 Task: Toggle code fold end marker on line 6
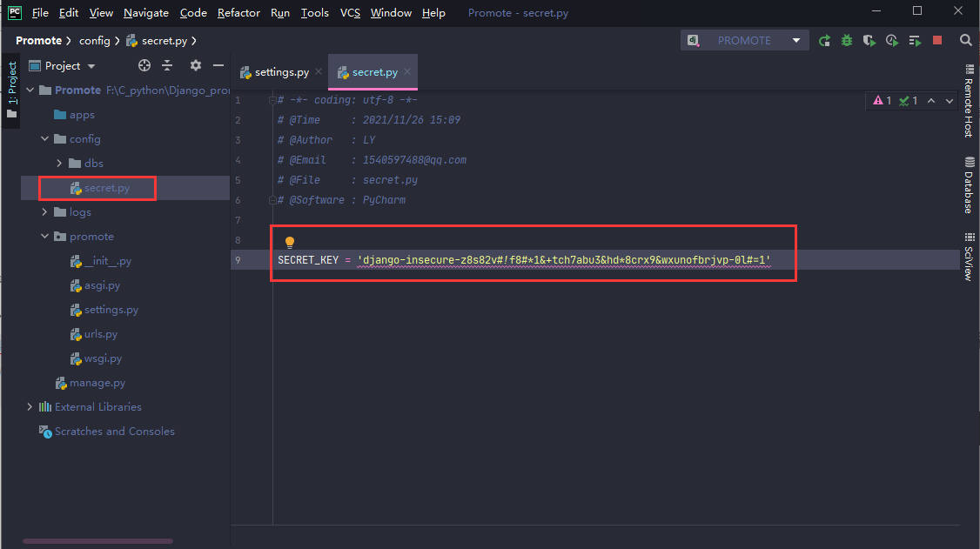[x=272, y=200]
